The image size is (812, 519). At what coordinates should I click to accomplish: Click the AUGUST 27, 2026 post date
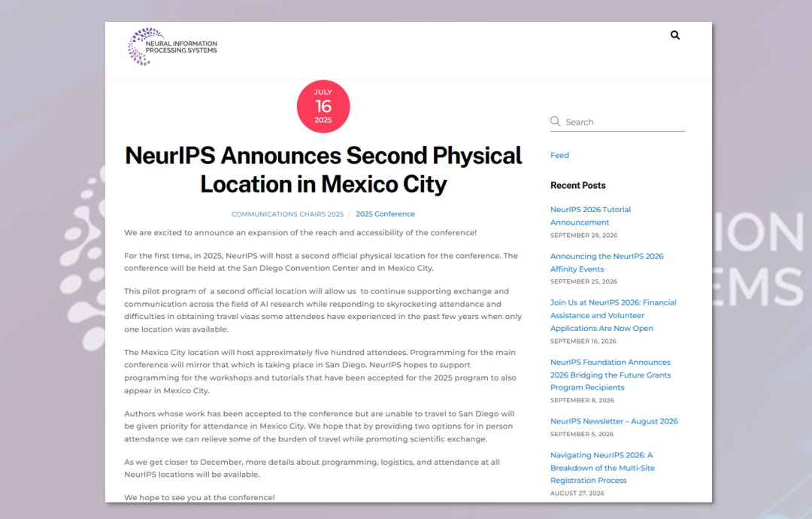click(x=577, y=493)
